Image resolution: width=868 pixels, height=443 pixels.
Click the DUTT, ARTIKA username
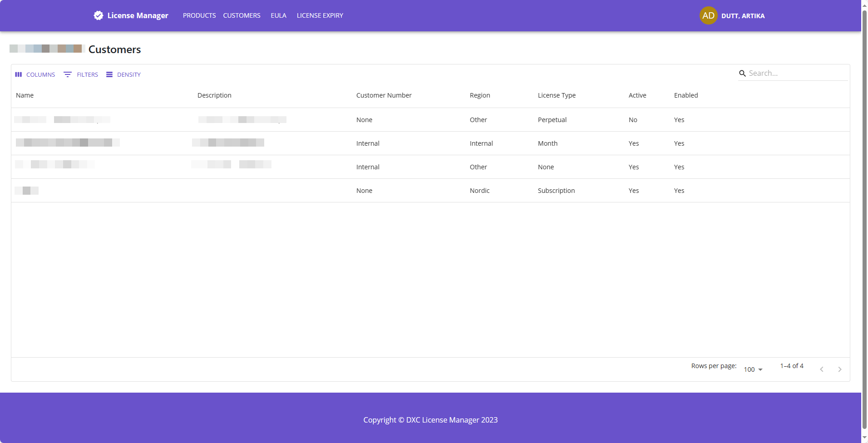point(743,16)
